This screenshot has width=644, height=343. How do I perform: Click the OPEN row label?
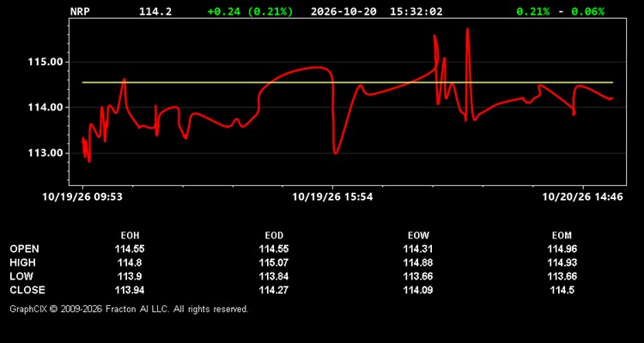click(25, 249)
